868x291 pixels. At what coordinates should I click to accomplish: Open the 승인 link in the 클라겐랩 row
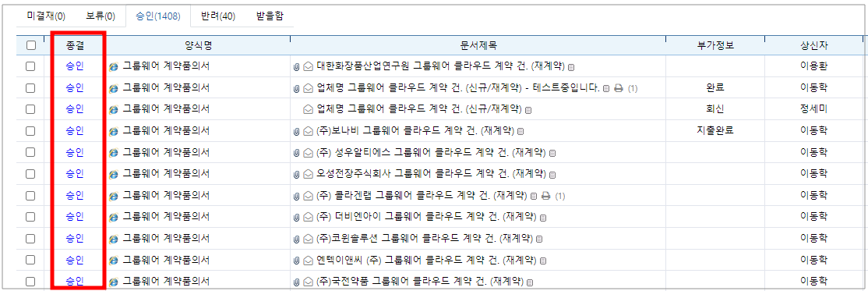pos(74,195)
